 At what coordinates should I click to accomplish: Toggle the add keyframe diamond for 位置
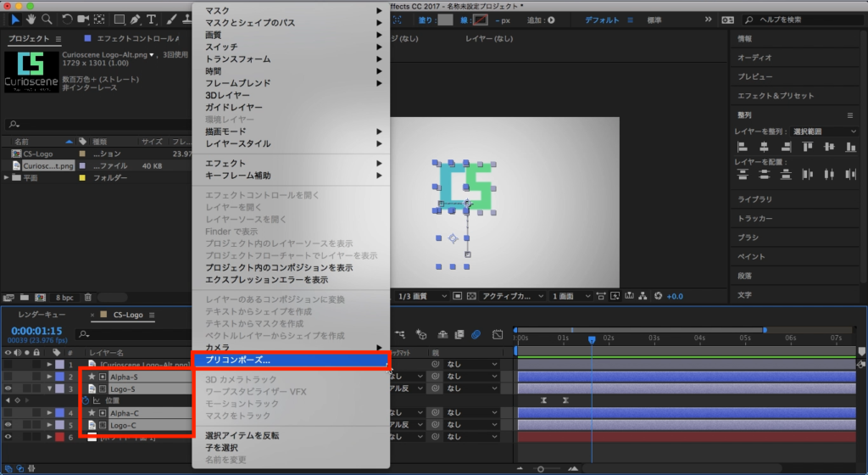click(17, 400)
